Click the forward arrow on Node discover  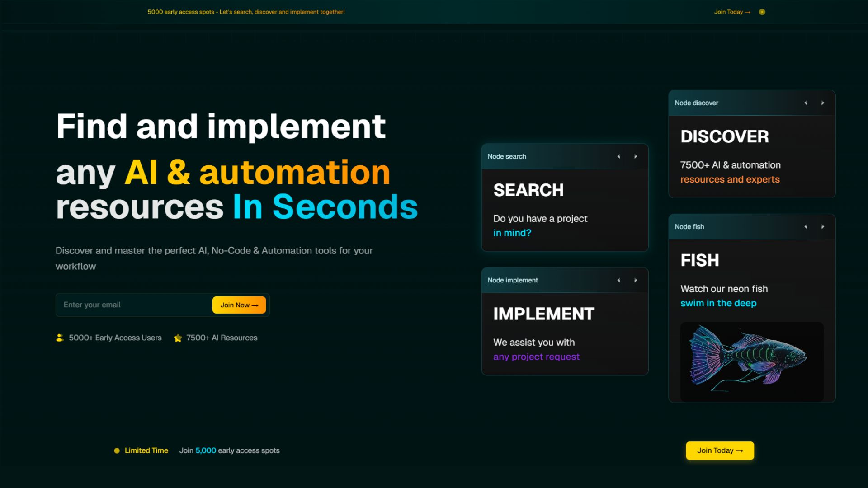click(823, 103)
